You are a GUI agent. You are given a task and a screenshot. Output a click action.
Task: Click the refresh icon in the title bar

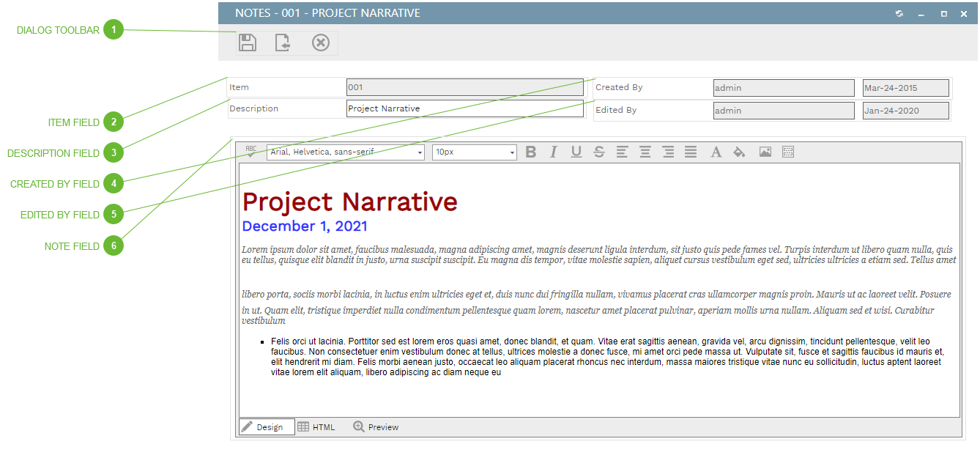coord(899,13)
